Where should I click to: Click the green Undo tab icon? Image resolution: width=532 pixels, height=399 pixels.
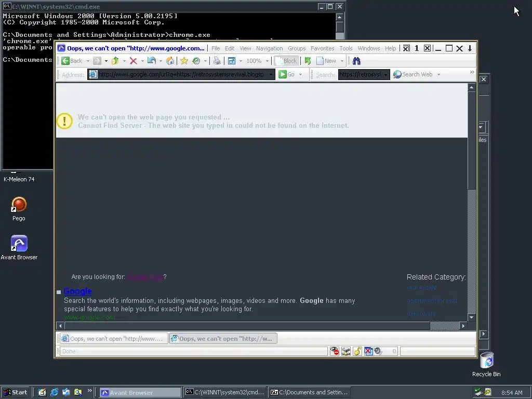pos(308,61)
